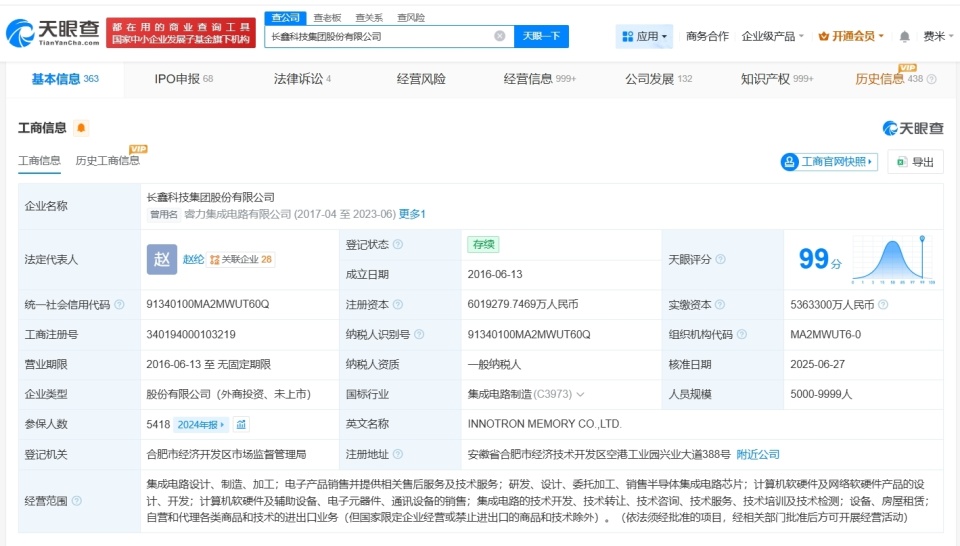Viewport: 960px width, 546px height.
Task: Click the 天眼一下 search button
Action: click(x=541, y=36)
